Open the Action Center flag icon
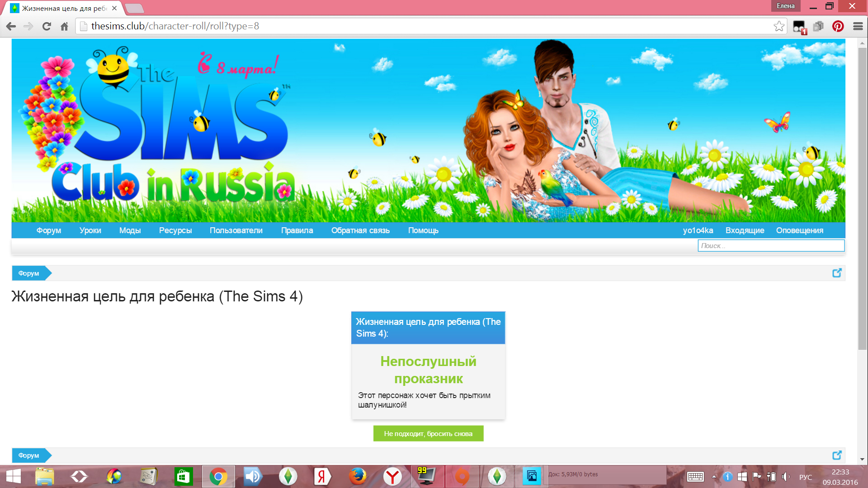The width and height of the screenshot is (868, 488). click(756, 477)
